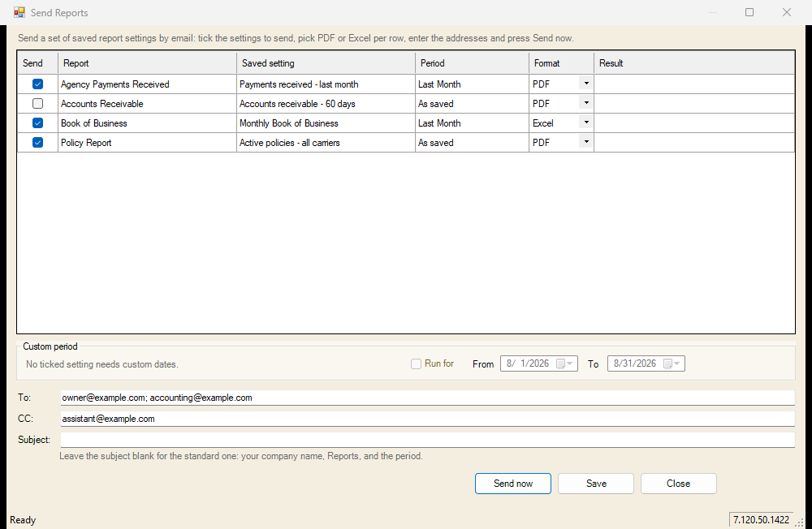Click the Send column header
The image size is (812, 529).
[38, 63]
